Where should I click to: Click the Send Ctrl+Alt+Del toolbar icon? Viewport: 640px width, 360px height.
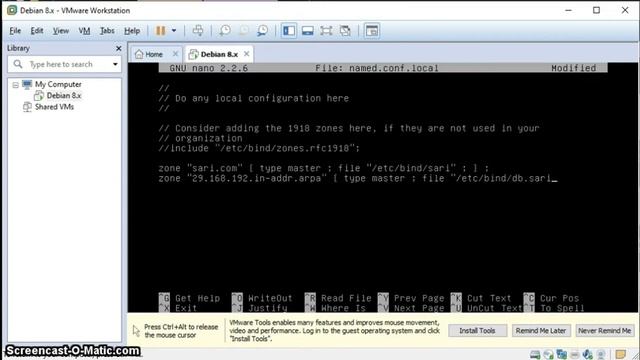pos(198,31)
